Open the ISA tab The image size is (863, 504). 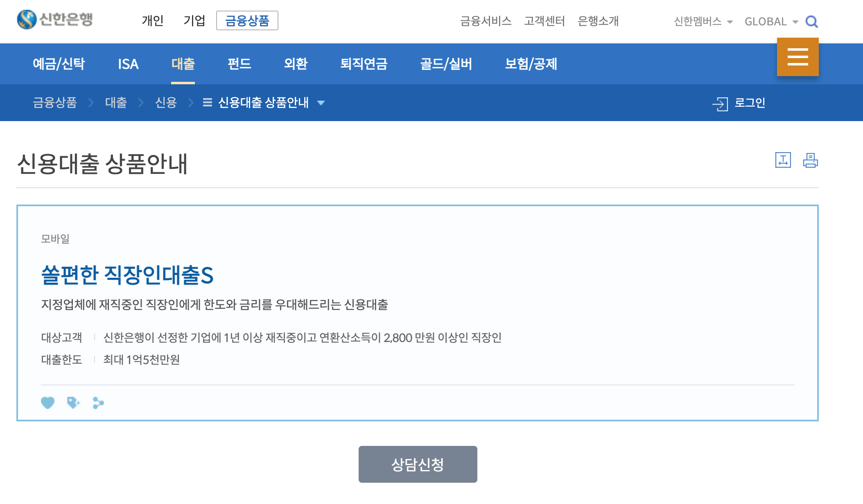[x=128, y=64]
